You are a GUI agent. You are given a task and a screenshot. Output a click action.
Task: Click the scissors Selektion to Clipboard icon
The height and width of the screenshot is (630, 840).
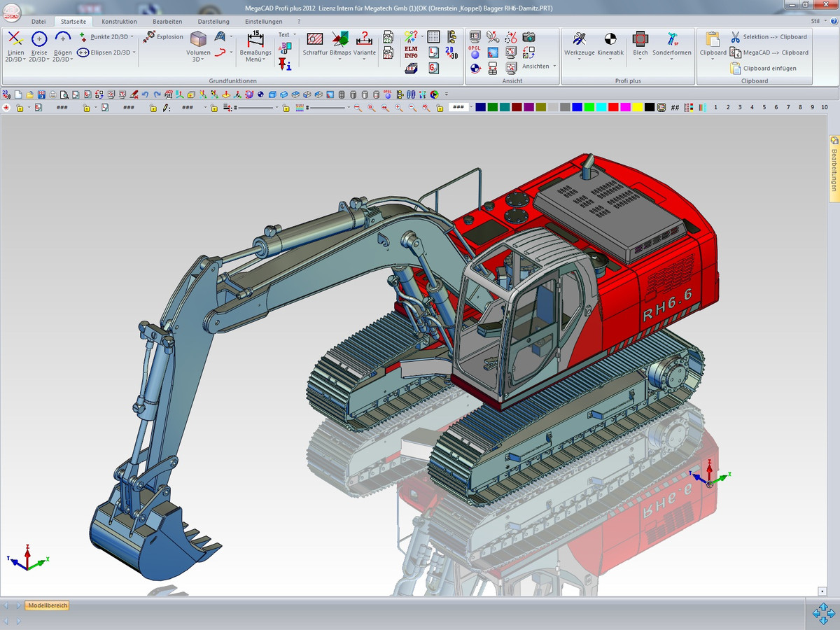coord(736,36)
